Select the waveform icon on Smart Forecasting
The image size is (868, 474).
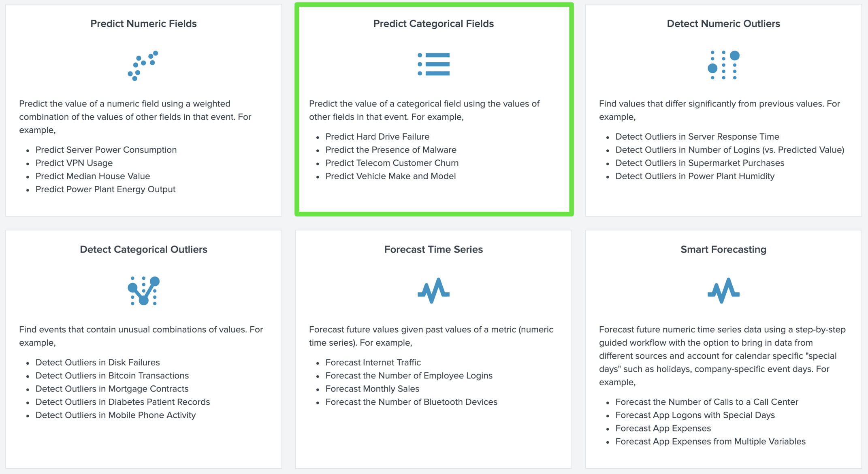pos(723,290)
